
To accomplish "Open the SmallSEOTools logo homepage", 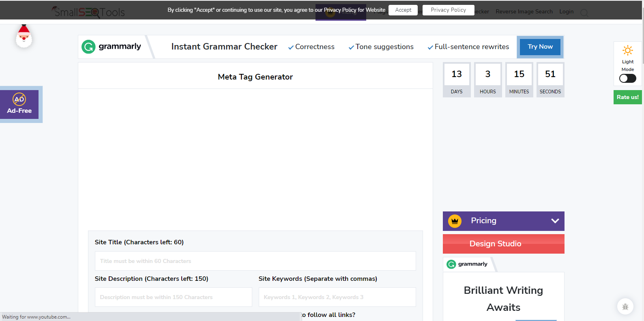I will click(x=88, y=12).
